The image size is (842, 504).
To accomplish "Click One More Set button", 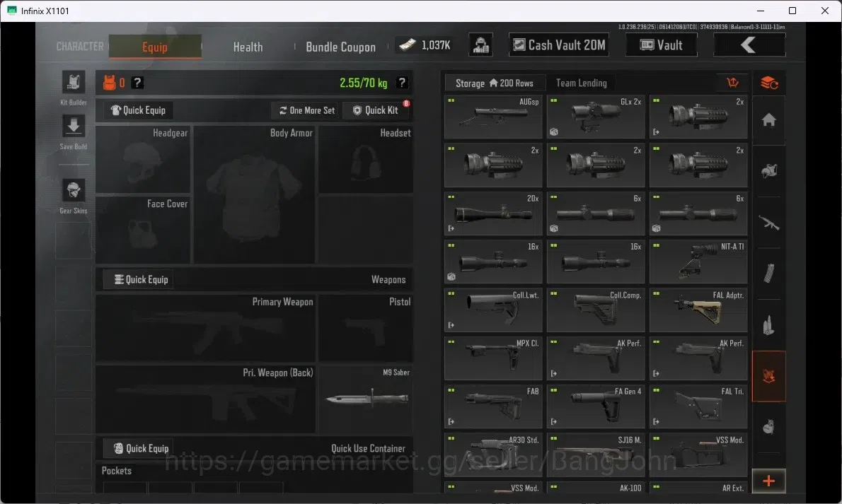I will (x=306, y=110).
